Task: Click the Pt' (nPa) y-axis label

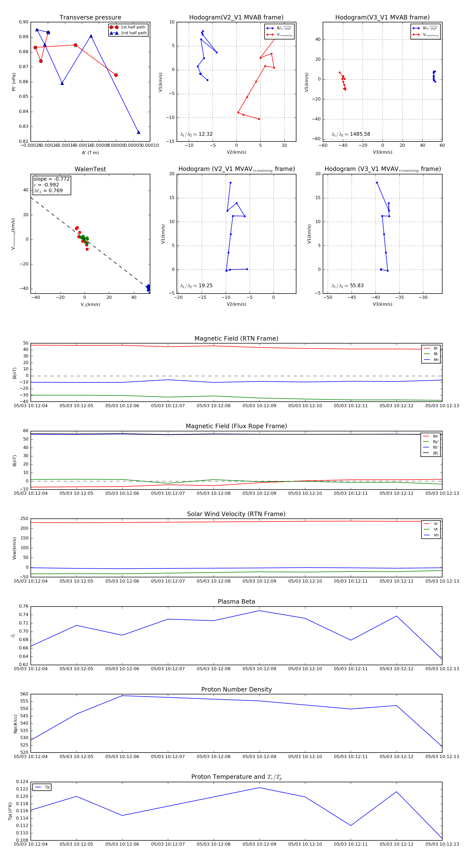Action: 14,82
